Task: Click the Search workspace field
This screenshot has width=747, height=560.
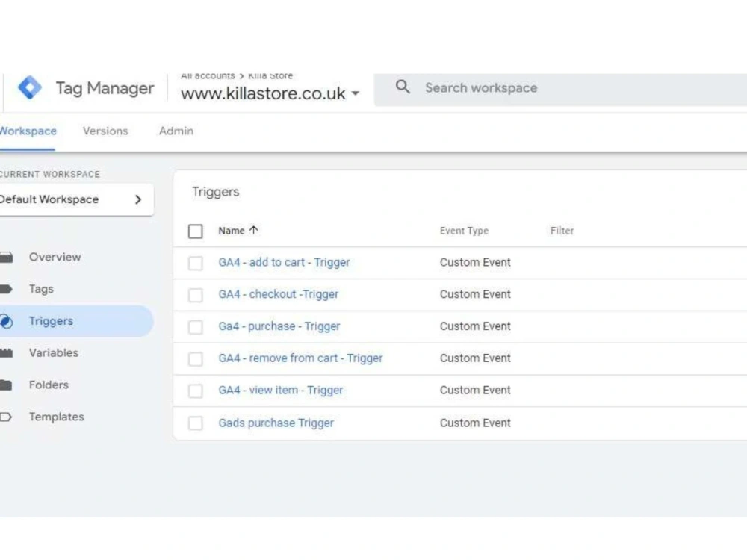Action: click(x=560, y=88)
